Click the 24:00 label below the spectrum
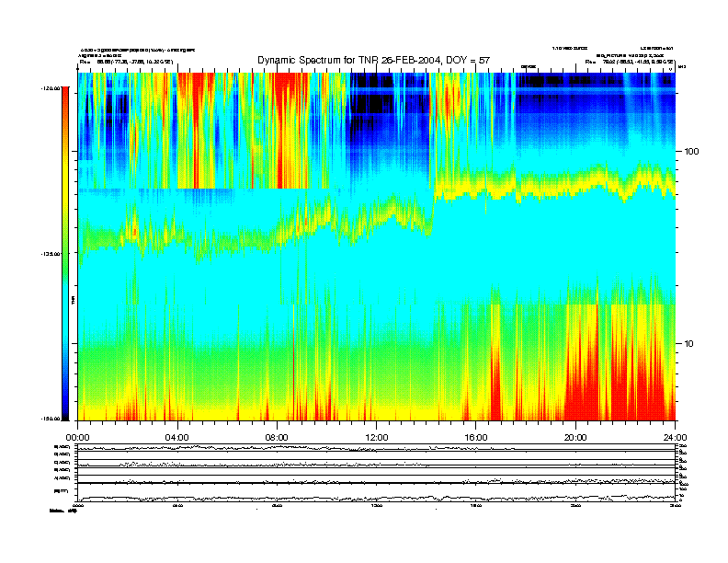The image size is (728, 563). point(676,438)
